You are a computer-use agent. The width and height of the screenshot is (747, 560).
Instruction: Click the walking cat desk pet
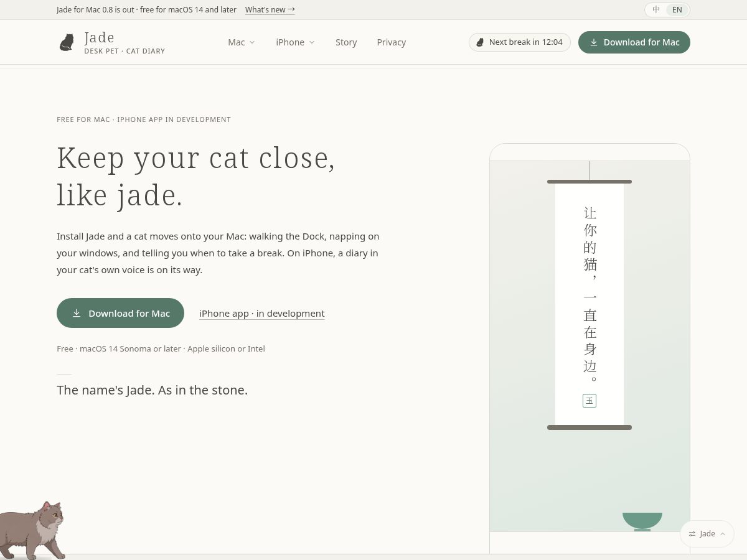pos(31,530)
